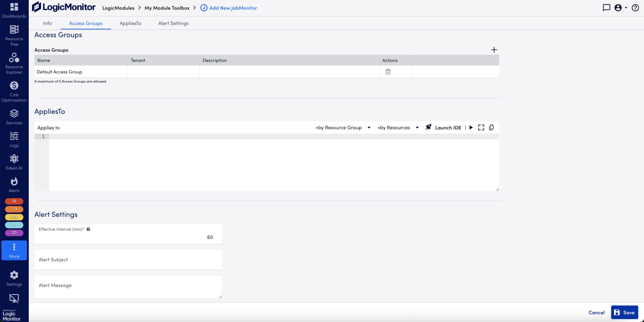Delete the Default Access Group entry
Image resolution: width=644 pixels, height=322 pixels.
(388, 72)
